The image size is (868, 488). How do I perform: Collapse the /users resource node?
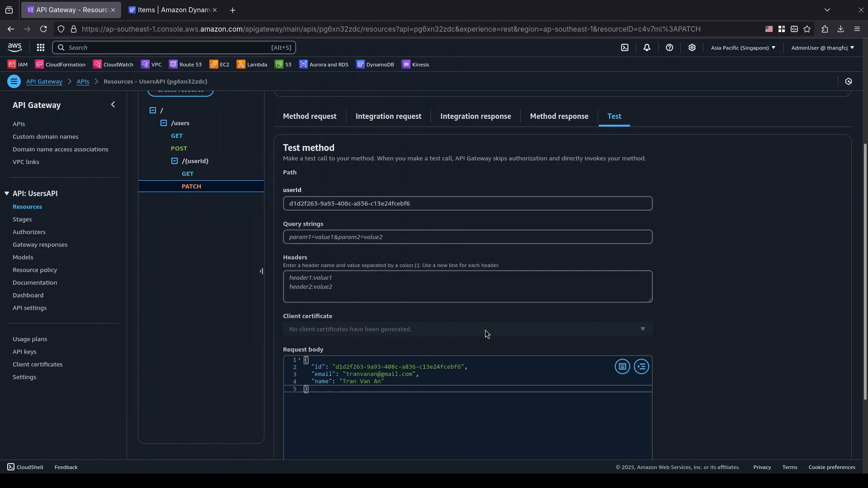tap(164, 123)
